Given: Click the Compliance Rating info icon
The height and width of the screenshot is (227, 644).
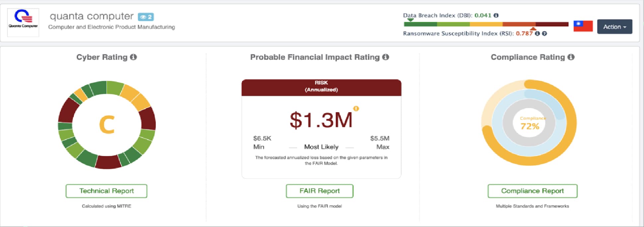Looking at the screenshot, I should [x=571, y=57].
